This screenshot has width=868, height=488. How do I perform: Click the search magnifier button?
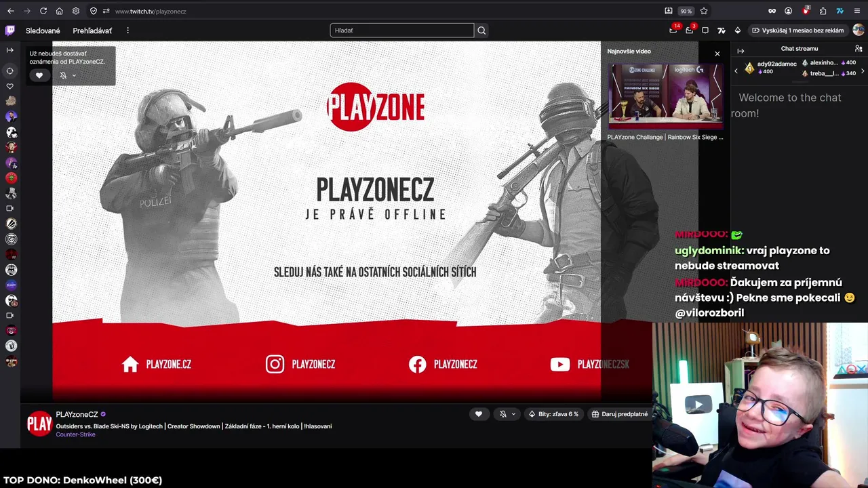(481, 30)
